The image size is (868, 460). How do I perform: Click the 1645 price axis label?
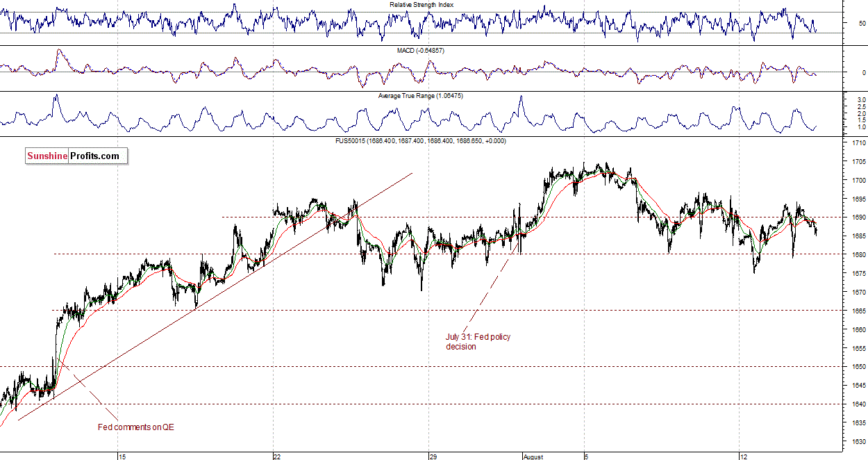858,385
